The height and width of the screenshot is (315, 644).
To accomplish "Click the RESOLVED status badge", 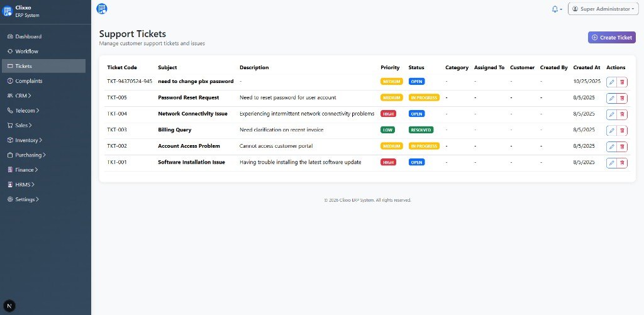I will (421, 130).
